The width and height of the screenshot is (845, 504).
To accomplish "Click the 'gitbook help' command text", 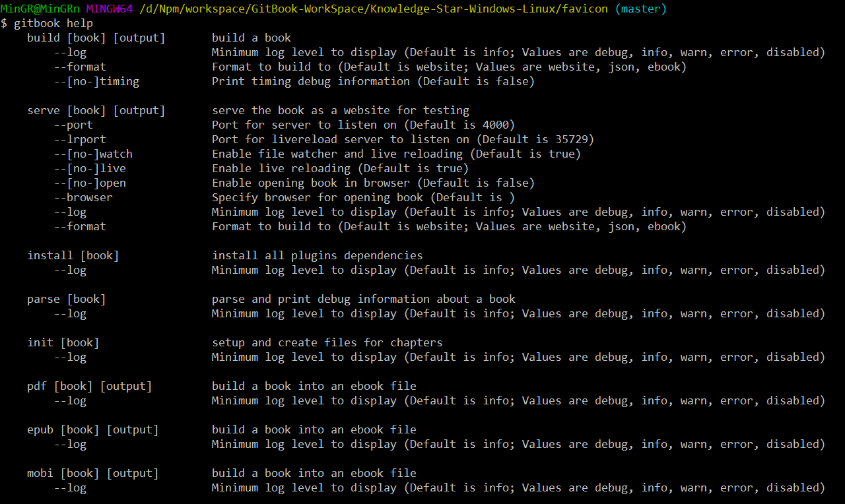I will point(53,23).
